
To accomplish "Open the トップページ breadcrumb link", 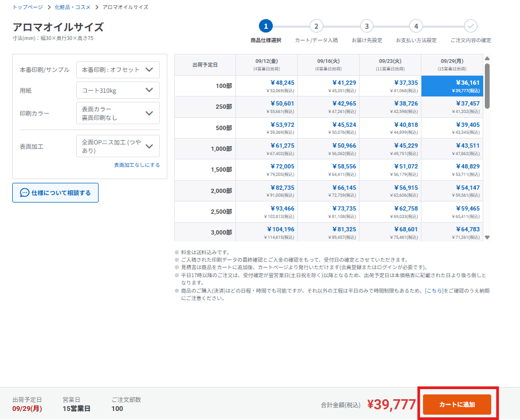I will click(28, 7).
